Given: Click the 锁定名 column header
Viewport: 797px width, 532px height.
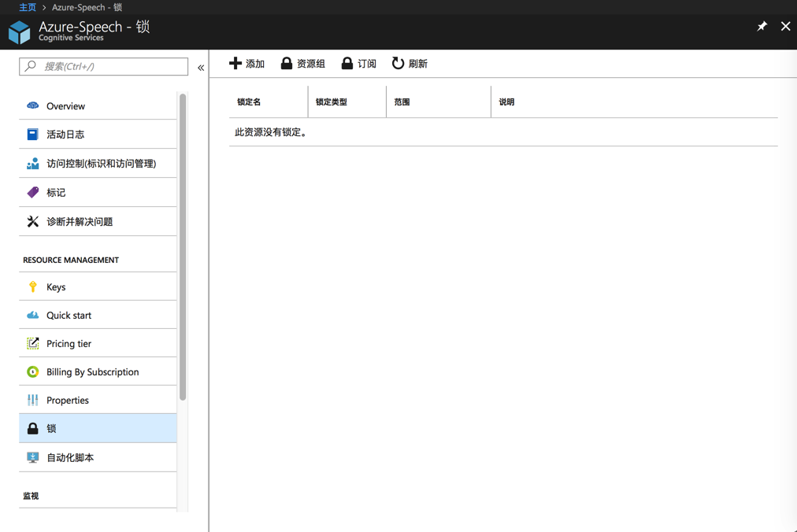Looking at the screenshot, I should pyautogui.click(x=249, y=102).
